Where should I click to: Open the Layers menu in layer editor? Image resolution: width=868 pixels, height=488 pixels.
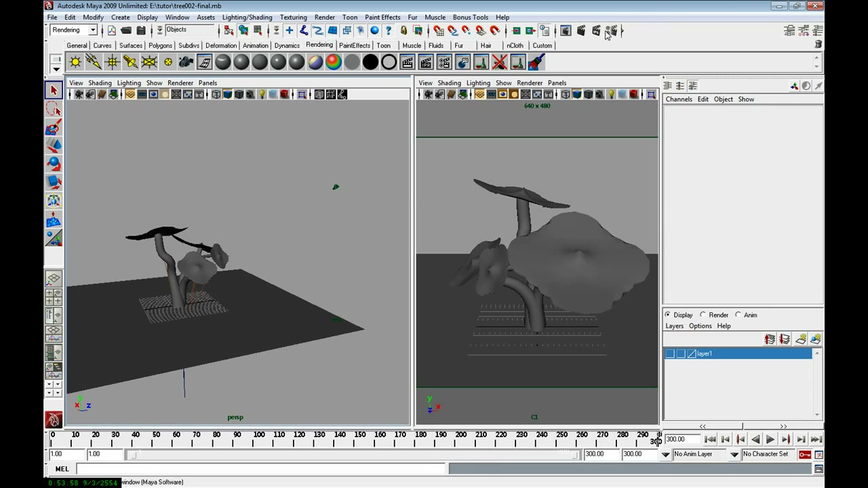[x=674, y=326]
